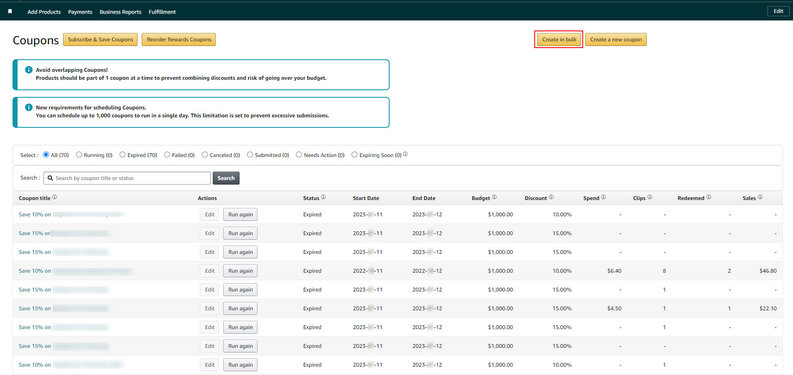Click the Clips value 8
The image size is (793, 375).
click(x=664, y=271)
